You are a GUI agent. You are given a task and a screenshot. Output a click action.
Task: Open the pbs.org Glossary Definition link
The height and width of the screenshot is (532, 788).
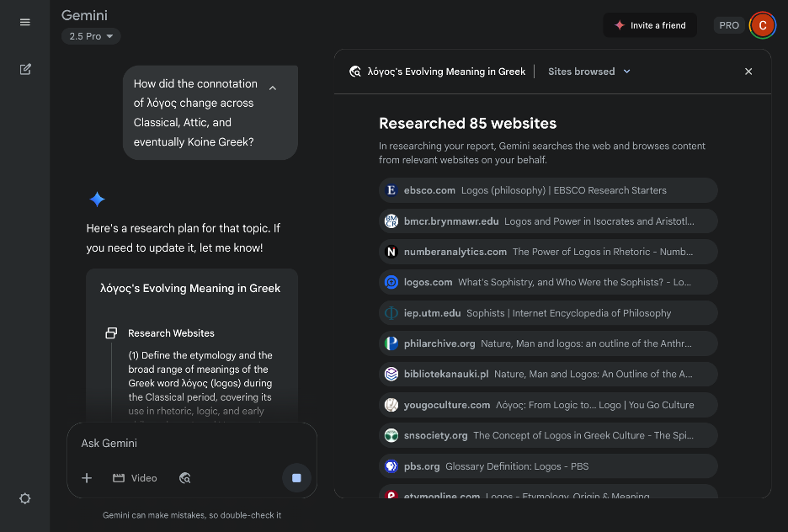(548, 465)
